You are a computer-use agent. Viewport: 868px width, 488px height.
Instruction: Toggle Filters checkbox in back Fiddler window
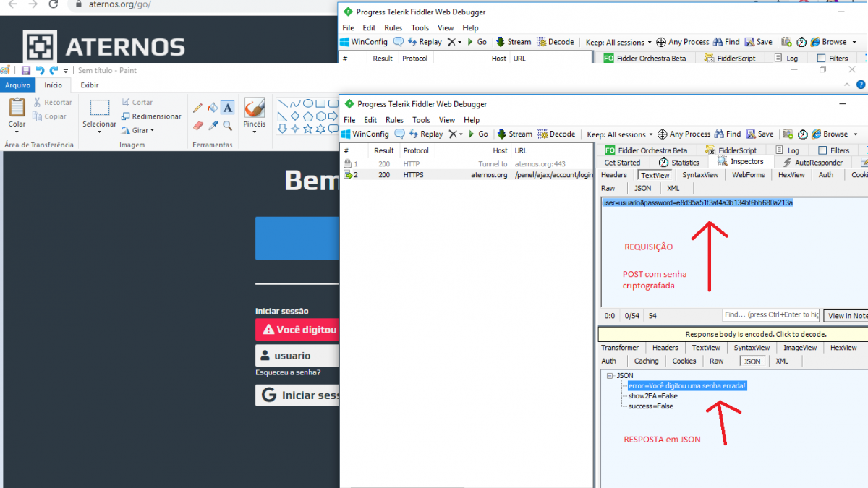821,59
